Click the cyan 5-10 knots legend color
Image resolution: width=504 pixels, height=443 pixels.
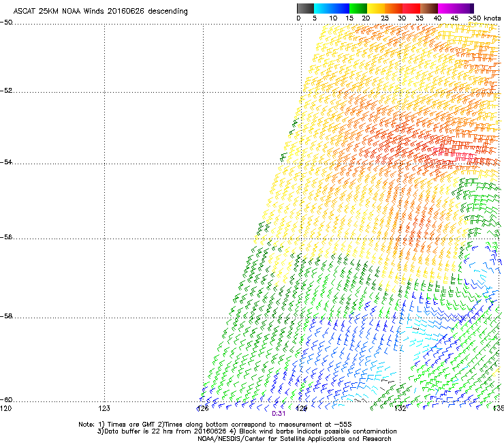(x=323, y=8)
